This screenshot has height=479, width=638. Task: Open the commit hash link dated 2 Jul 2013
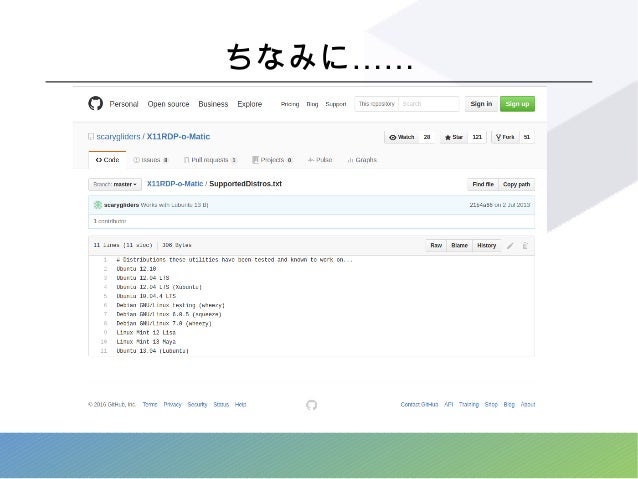[x=481, y=205]
